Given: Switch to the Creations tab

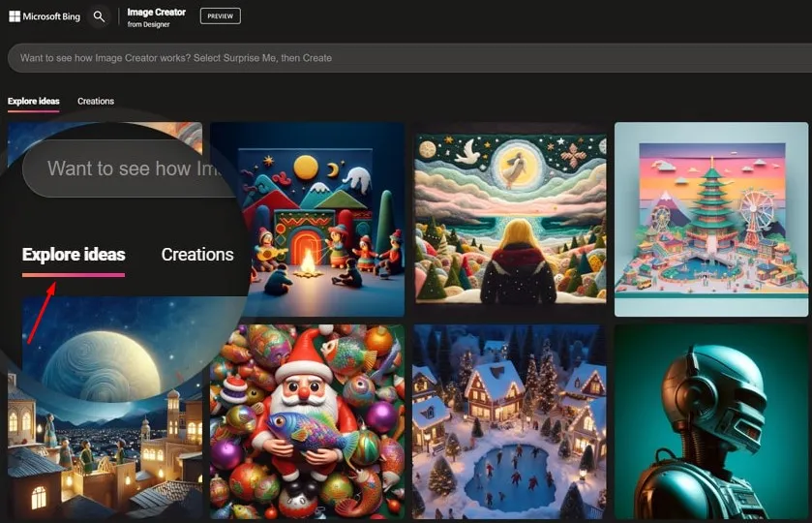Looking at the screenshot, I should (96, 101).
